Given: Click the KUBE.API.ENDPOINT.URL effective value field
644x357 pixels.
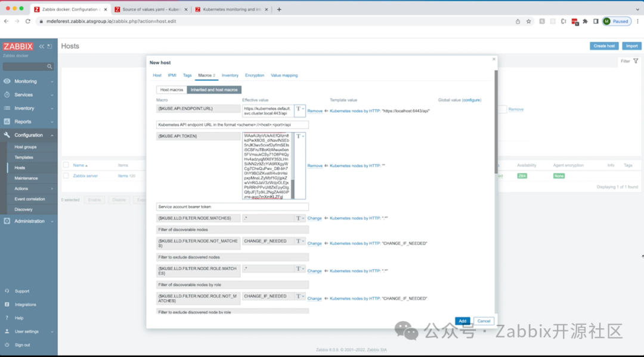Looking at the screenshot, I should point(268,111).
